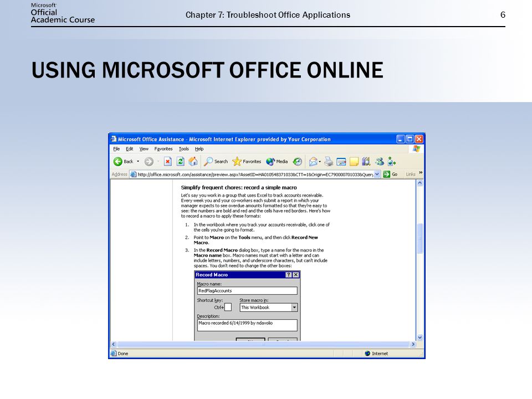Image resolution: width=532 pixels, height=399 pixels.
Task: Open the Store macro in dropdown
Action: coord(294,308)
